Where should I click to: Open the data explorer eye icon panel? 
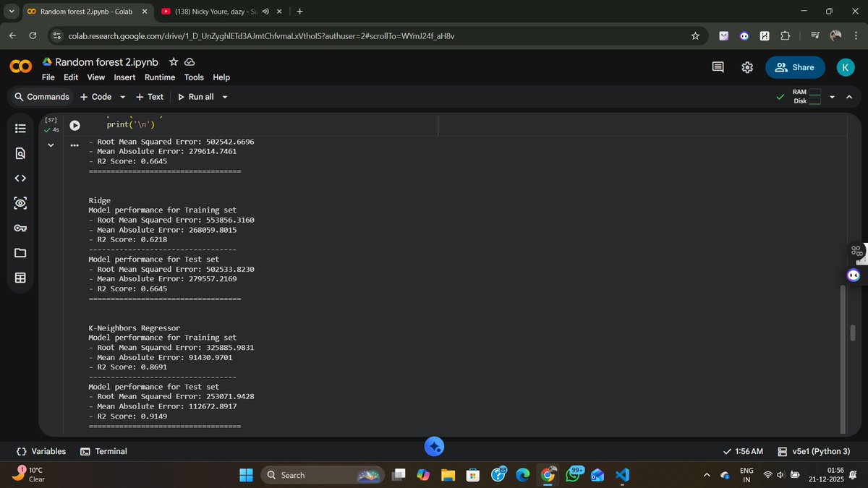(20, 203)
